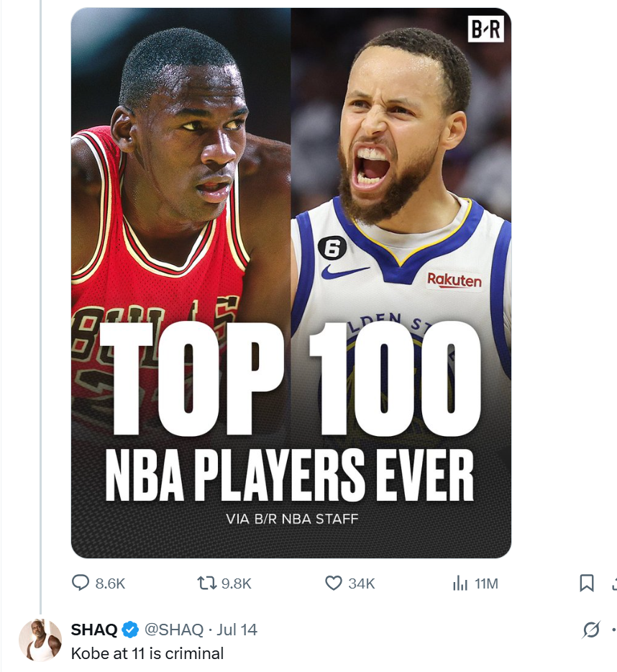Screen dimensions: 617x672
Task: Click the 8.6K replies count
Action: coord(110,584)
